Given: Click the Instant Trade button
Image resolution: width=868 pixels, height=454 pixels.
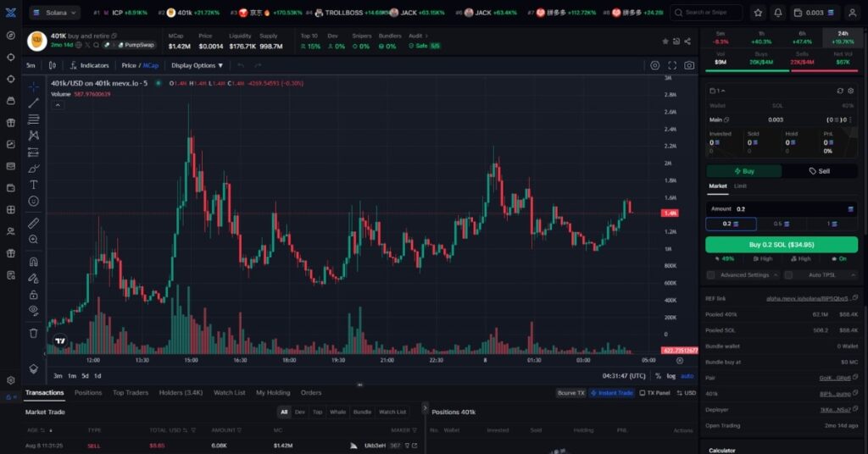Looking at the screenshot, I should (612, 393).
